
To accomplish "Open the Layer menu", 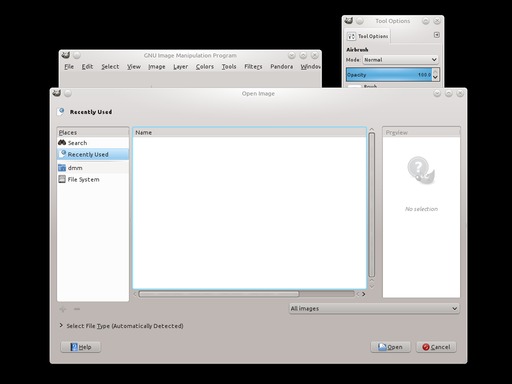I will click(181, 67).
